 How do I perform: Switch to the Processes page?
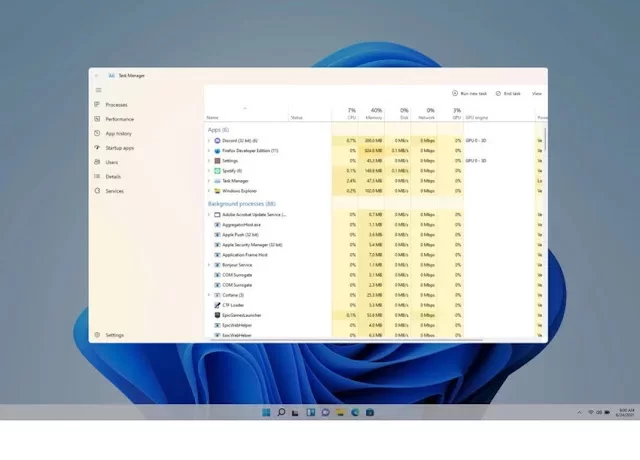click(116, 105)
